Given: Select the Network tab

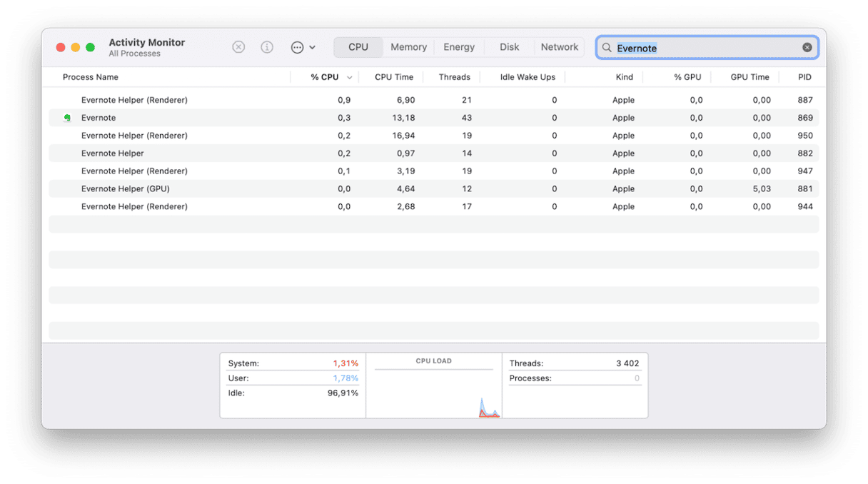Looking at the screenshot, I should [x=559, y=47].
